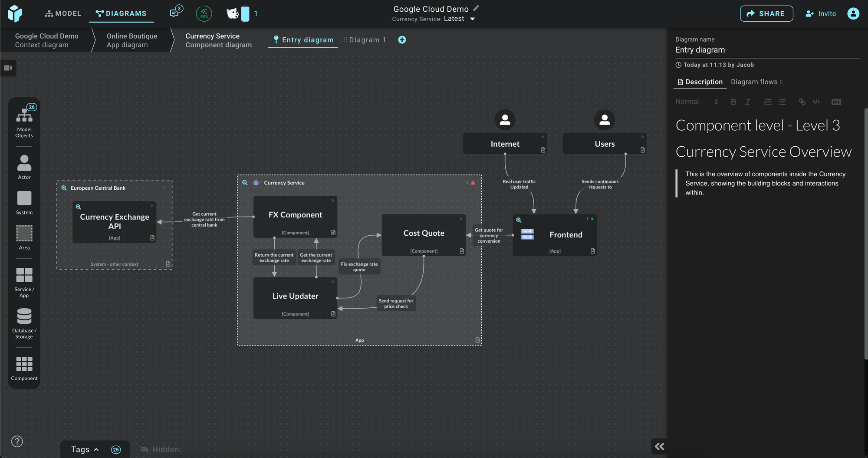Click the target icon beside Currency Service

[x=256, y=183]
